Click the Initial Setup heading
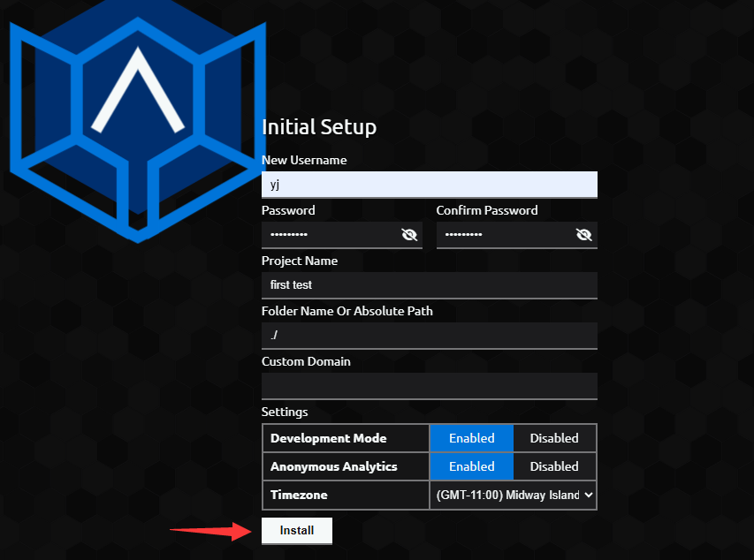754x560 pixels. tap(319, 127)
